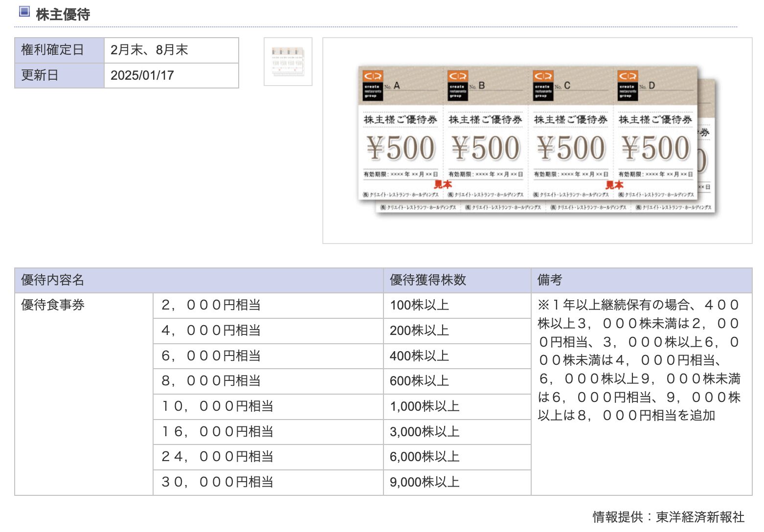Select the 優待食事券 row label

tap(53, 305)
